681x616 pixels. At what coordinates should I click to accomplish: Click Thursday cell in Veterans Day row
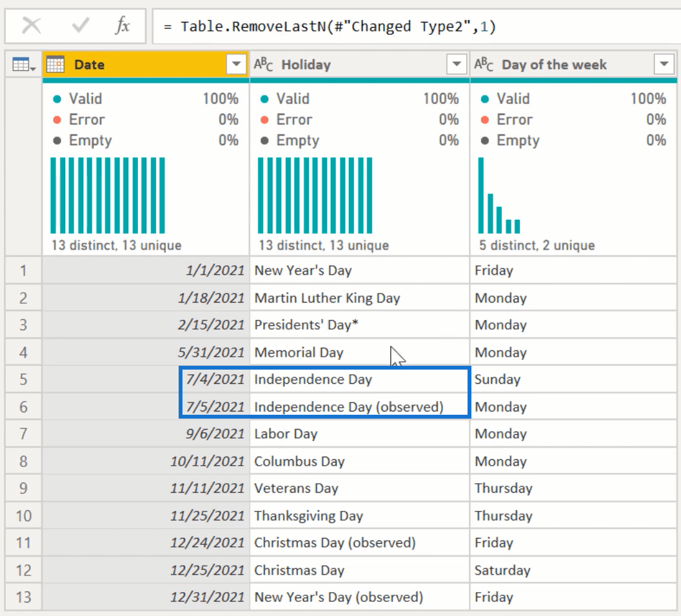pos(573,488)
